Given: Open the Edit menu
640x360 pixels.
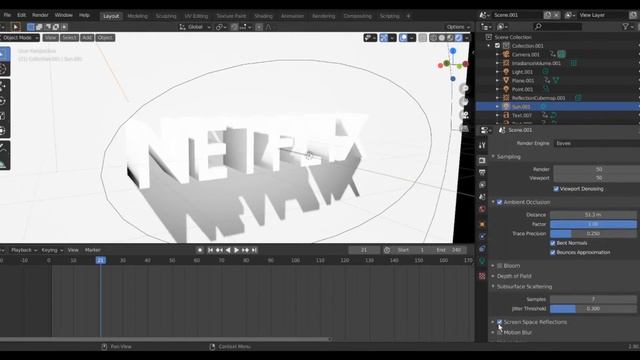Looking at the screenshot, I should [x=22, y=15].
